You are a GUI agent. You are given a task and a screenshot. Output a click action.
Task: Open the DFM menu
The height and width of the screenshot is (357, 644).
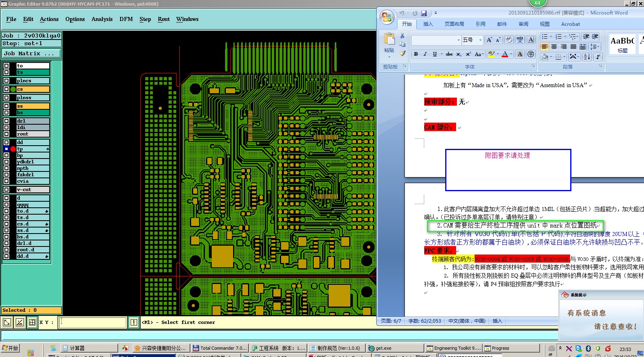coord(126,19)
